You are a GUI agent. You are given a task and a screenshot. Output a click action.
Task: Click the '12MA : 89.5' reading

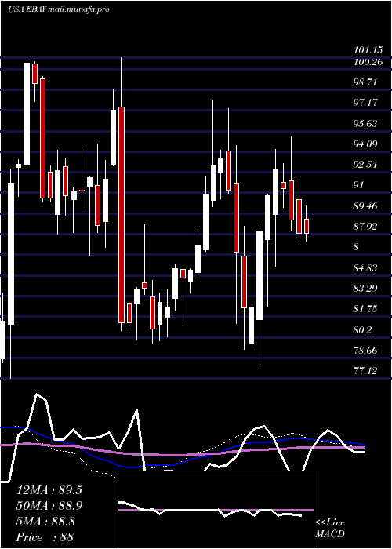tap(49, 490)
